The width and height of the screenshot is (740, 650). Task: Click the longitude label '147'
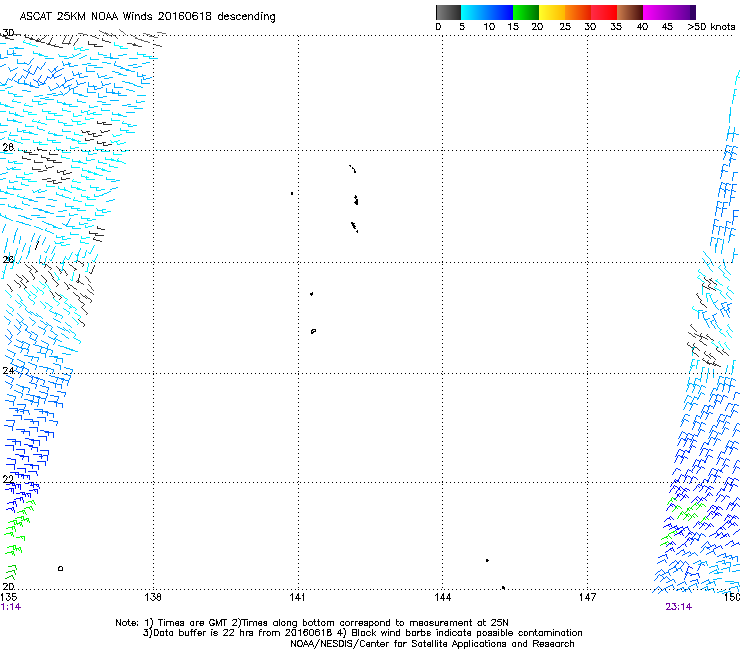pyautogui.click(x=588, y=597)
